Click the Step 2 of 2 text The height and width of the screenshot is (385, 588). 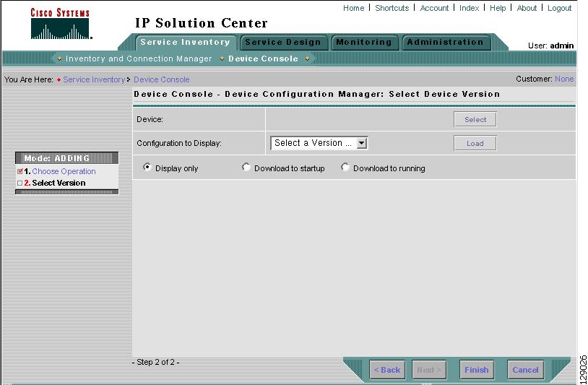pyautogui.click(x=155, y=362)
